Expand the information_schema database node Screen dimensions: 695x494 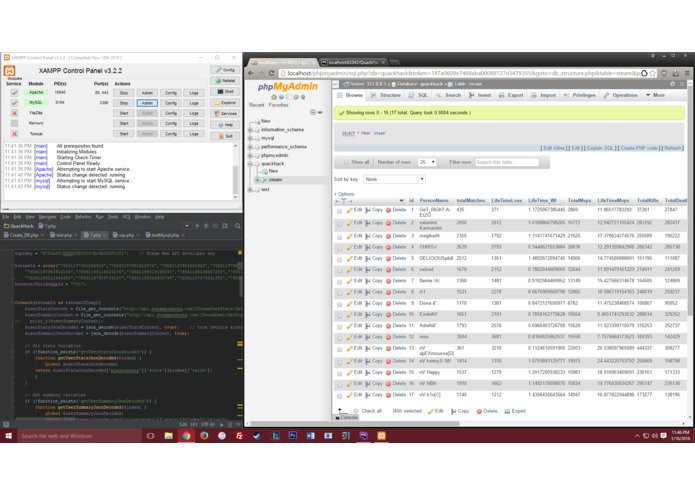250,130
